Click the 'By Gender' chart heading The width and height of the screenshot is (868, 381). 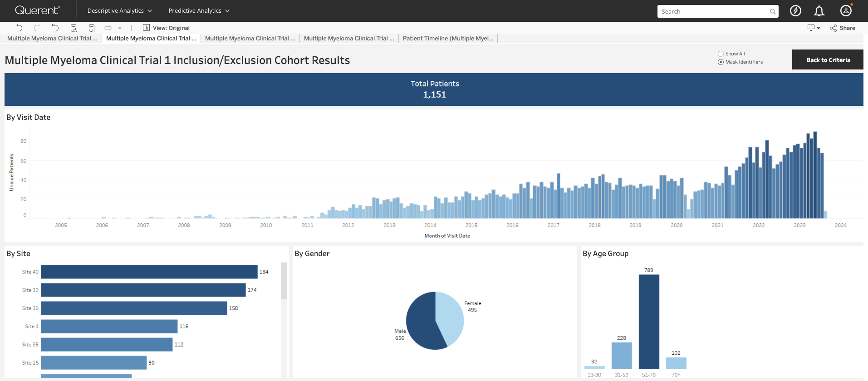click(x=312, y=253)
